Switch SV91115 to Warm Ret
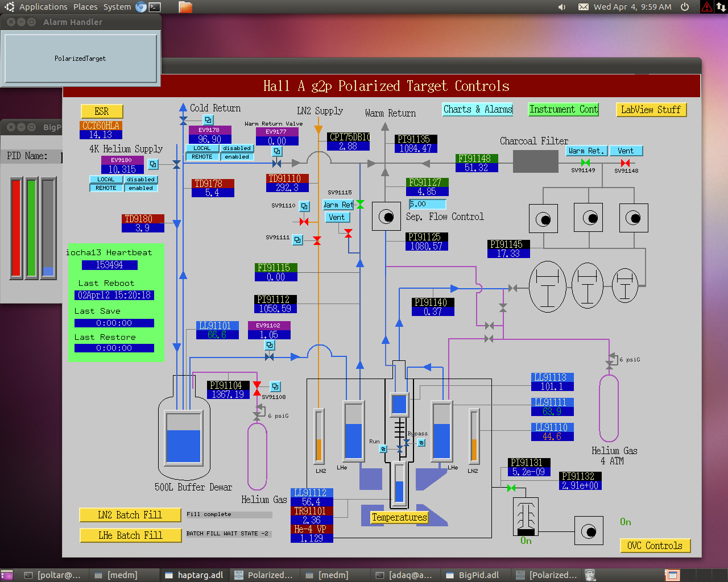 pos(338,205)
